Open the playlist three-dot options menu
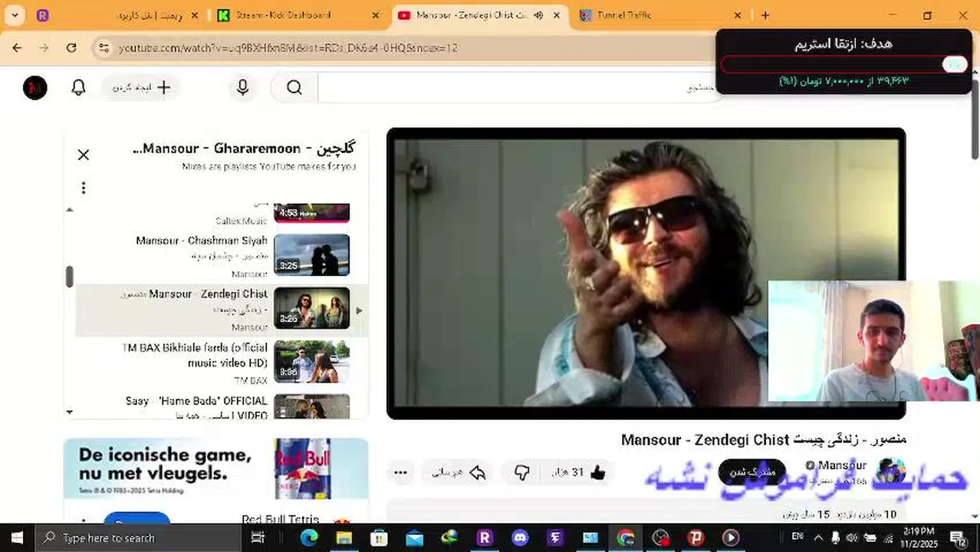 pyautogui.click(x=84, y=188)
